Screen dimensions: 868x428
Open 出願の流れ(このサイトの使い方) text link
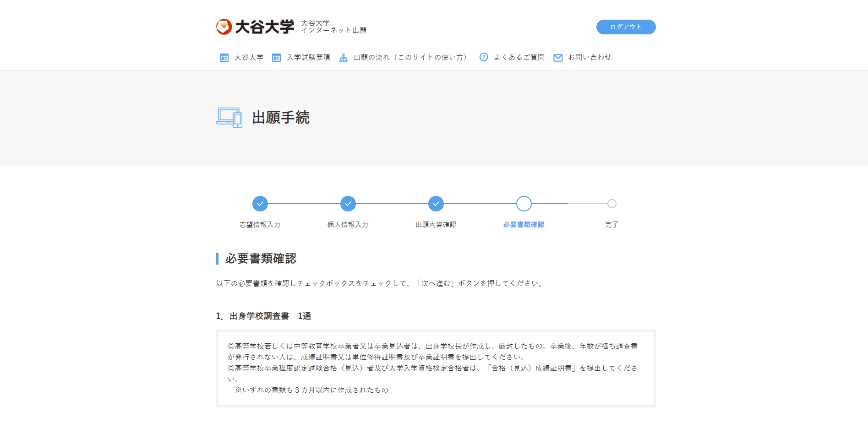point(410,58)
